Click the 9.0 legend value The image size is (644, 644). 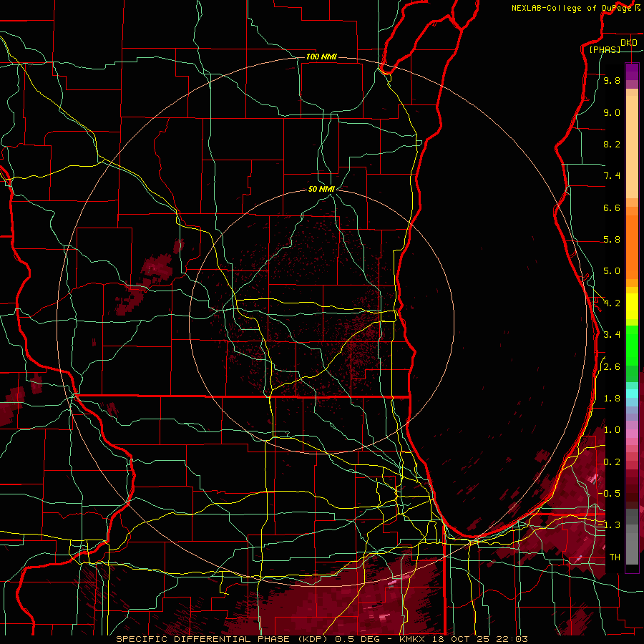(x=612, y=112)
